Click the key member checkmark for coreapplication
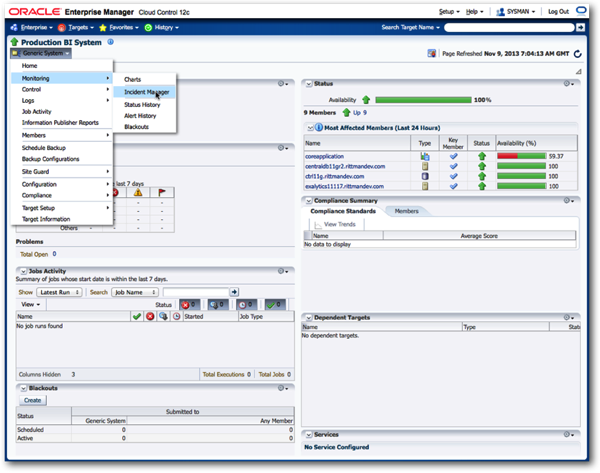The image size is (600, 473). 453,156
